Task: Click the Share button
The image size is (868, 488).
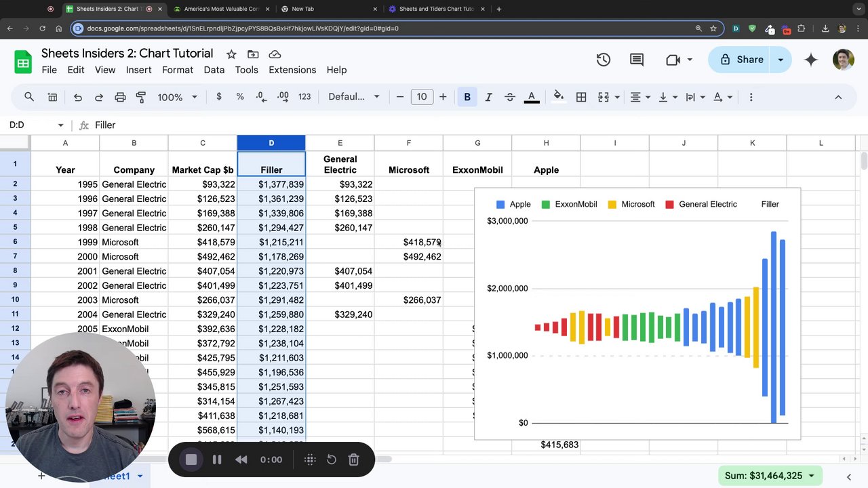Action: point(742,60)
